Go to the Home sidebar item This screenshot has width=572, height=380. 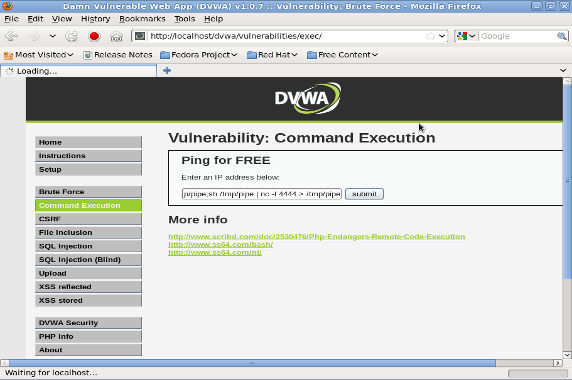point(88,142)
